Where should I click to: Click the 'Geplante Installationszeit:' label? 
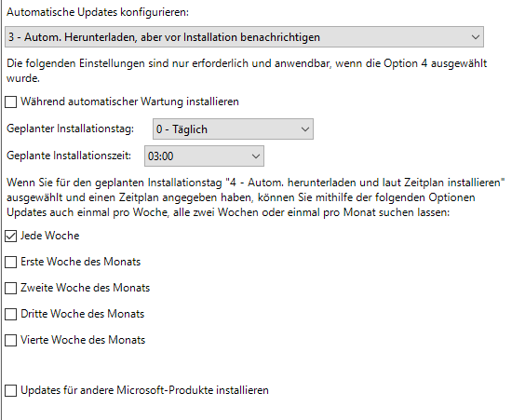point(69,156)
